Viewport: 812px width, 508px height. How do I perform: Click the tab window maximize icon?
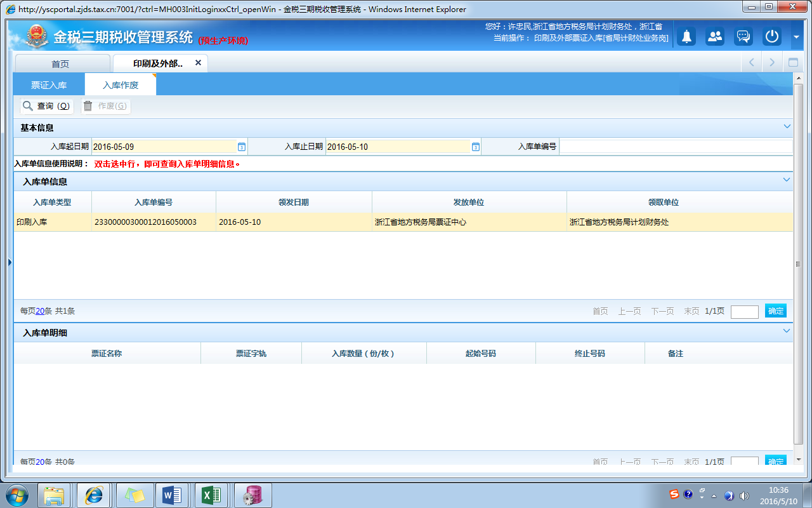(x=792, y=63)
